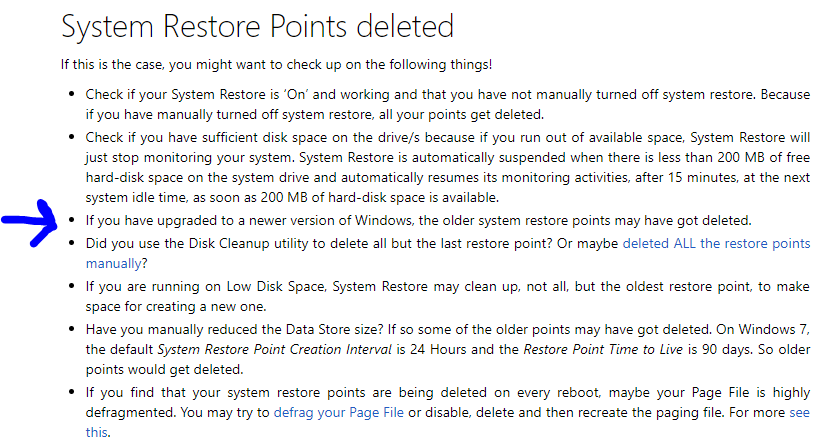The height and width of the screenshot is (447, 832).
Task: Follow the 'see' link after 'For more'
Action: point(799,412)
